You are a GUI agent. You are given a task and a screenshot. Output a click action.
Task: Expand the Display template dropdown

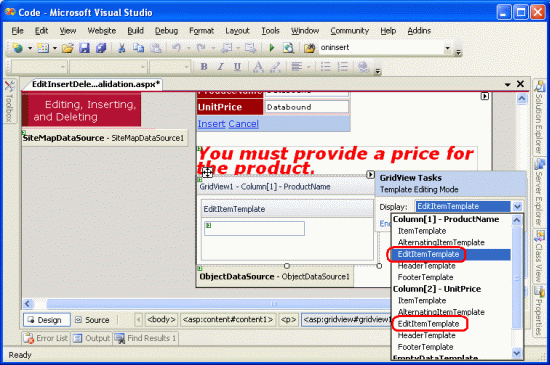[x=517, y=207]
